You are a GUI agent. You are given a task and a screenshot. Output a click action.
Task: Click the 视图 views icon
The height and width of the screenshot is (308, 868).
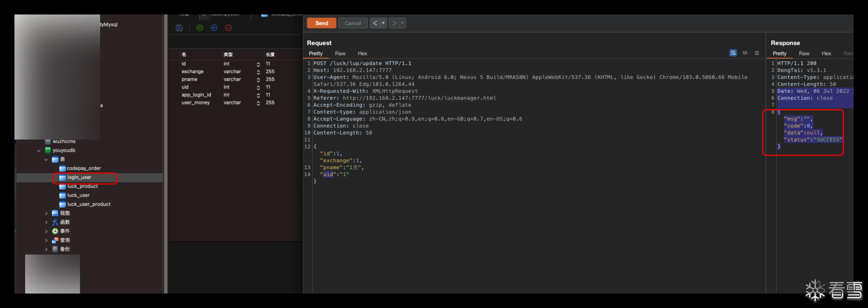(x=55, y=213)
